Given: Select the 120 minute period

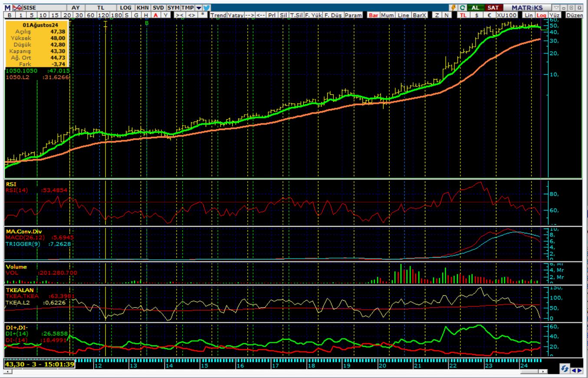Looking at the screenshot, I should tap(103, 15).
